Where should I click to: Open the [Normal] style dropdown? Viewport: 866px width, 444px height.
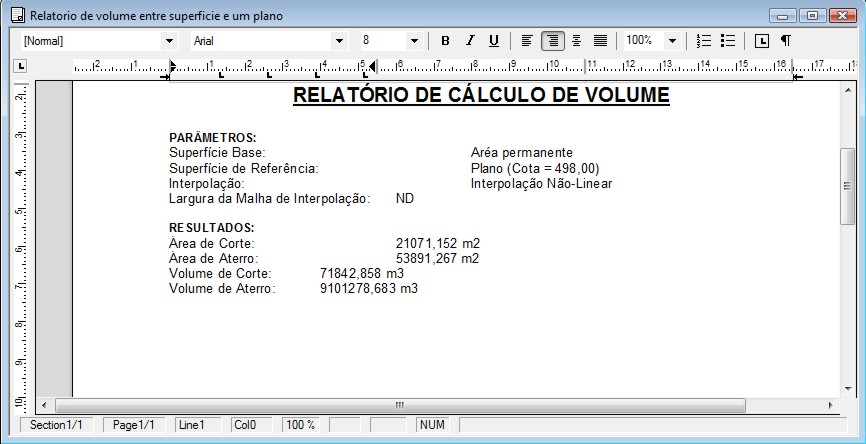coord(168,41)
